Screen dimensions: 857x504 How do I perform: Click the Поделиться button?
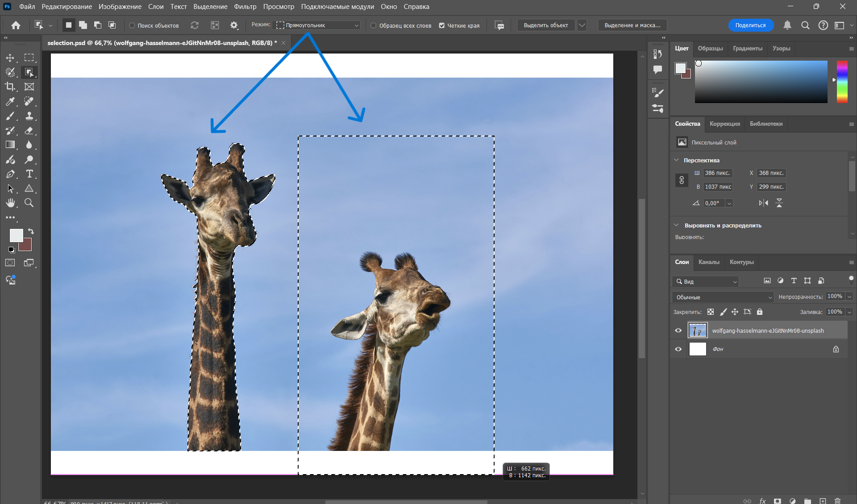[x=750, y=25]
